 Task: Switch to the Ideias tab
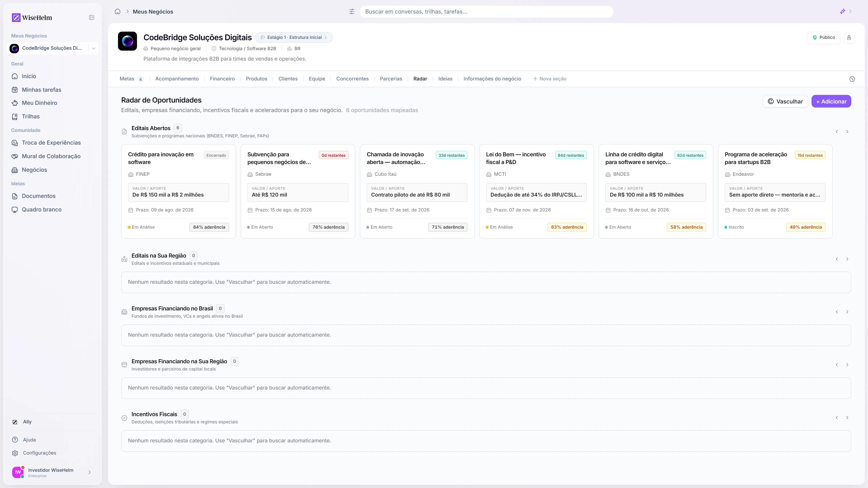coord(446,79)
